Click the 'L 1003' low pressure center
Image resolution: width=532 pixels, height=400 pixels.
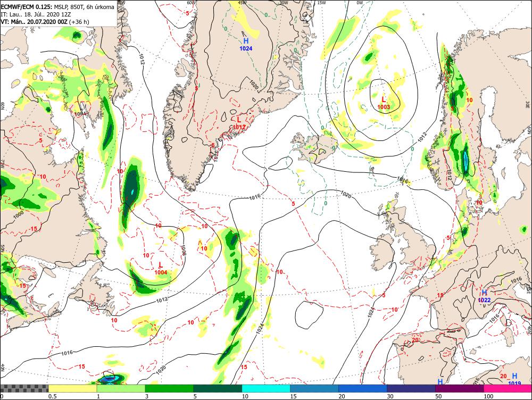pyautogui.click(x=384, y=103)
